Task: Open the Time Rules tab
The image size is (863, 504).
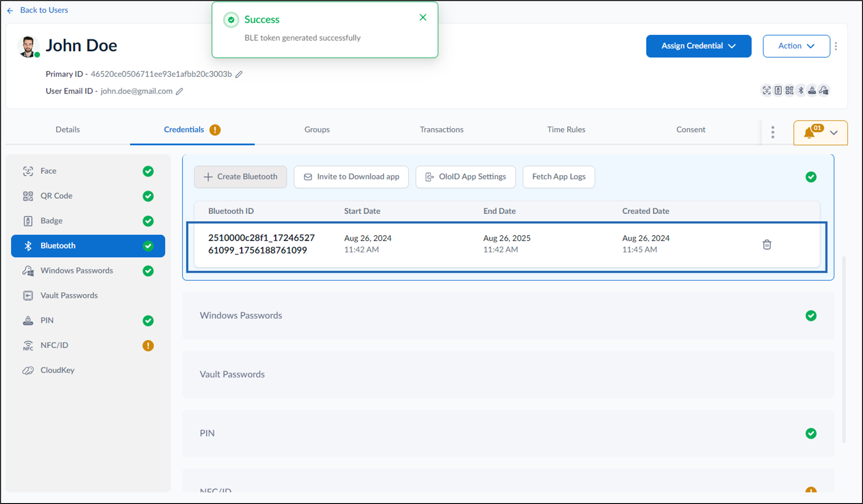Action: pyautogui.click(x=566, y=129)
